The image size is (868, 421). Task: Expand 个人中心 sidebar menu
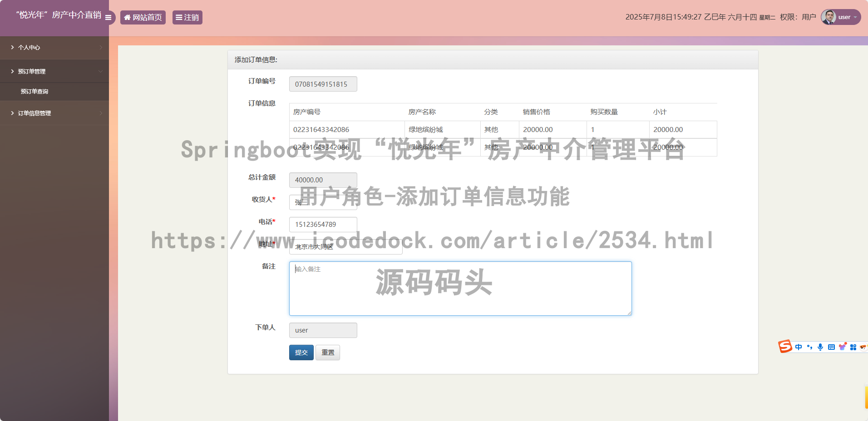coord(54,47)
